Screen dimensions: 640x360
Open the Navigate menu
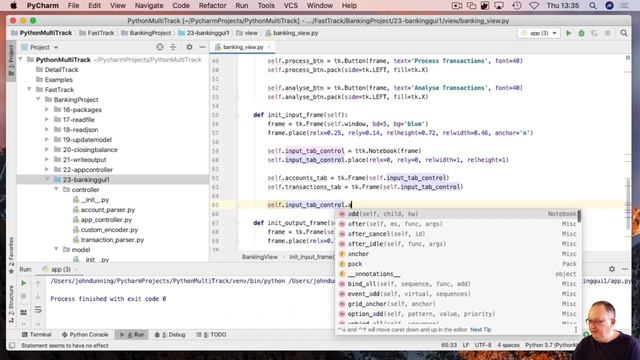[x=149, y=6]
